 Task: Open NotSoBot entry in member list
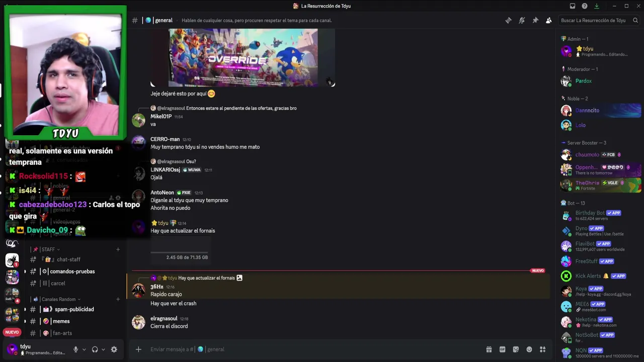pyautogui.click(x=601, y=337)
